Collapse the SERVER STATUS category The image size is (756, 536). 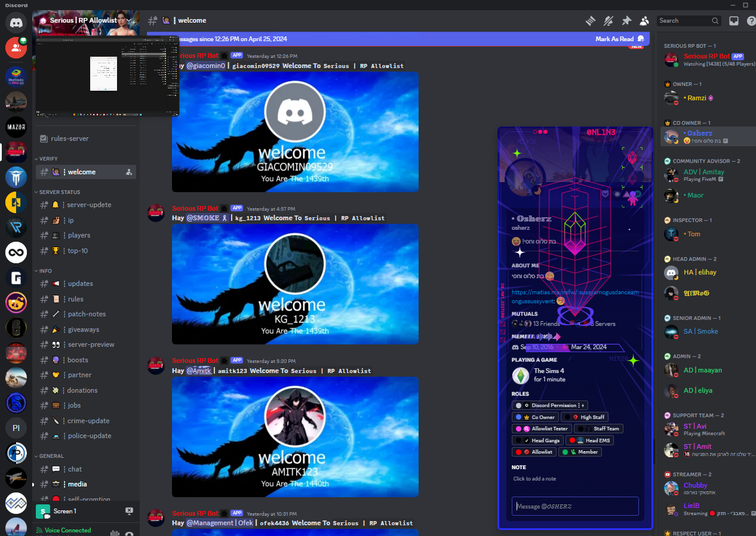59,192
